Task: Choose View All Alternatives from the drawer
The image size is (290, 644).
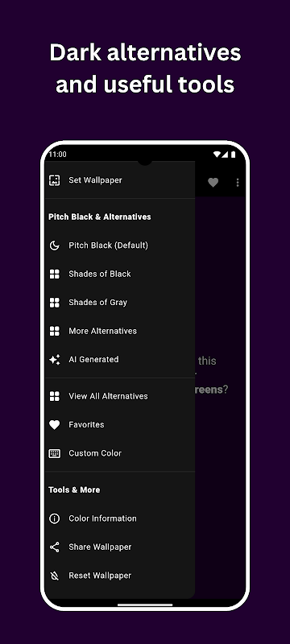Action: [x=119, y=396]
